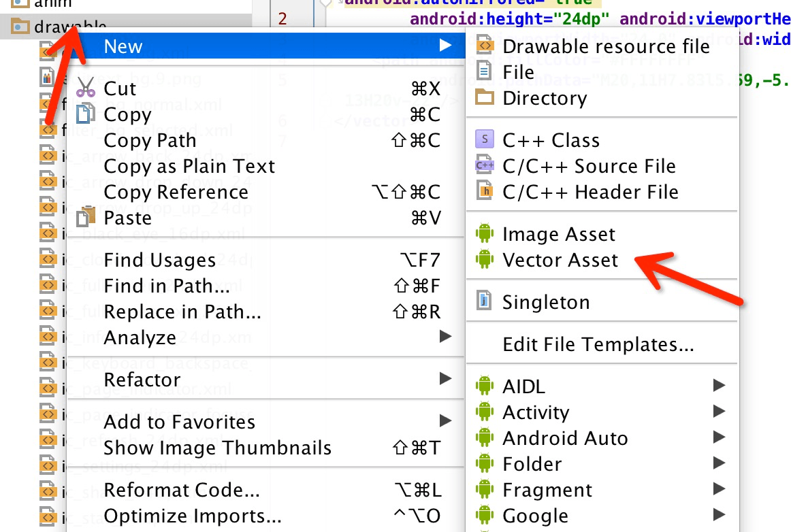The width and height of the screenshot is (791, 532).
Task: Choose Copy in the context menu
Action: click(x=265, y=114)
